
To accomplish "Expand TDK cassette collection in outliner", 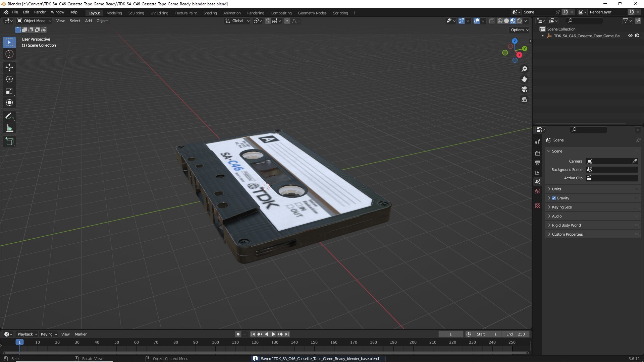I will [x=542, y=36].
